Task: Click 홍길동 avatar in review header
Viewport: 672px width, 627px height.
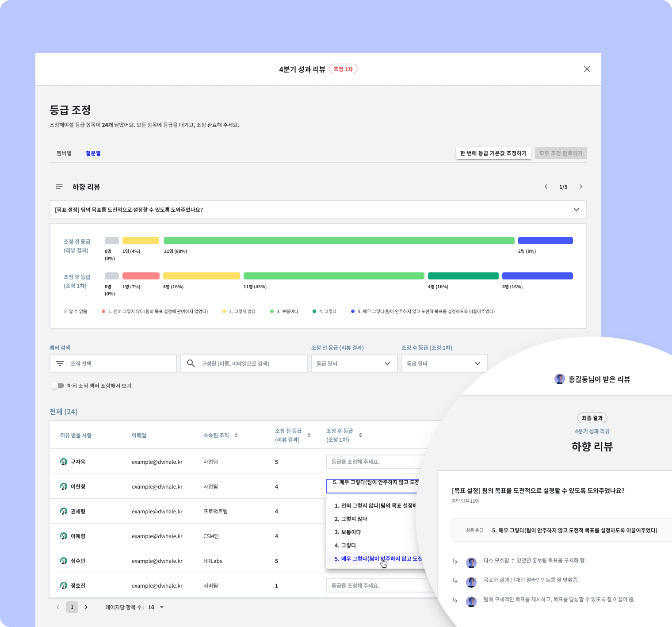Action: [x=560, y=379]
